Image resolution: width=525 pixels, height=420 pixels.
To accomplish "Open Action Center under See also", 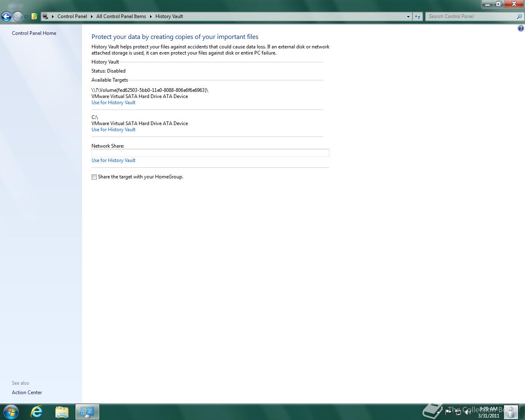I will [27, 393].
